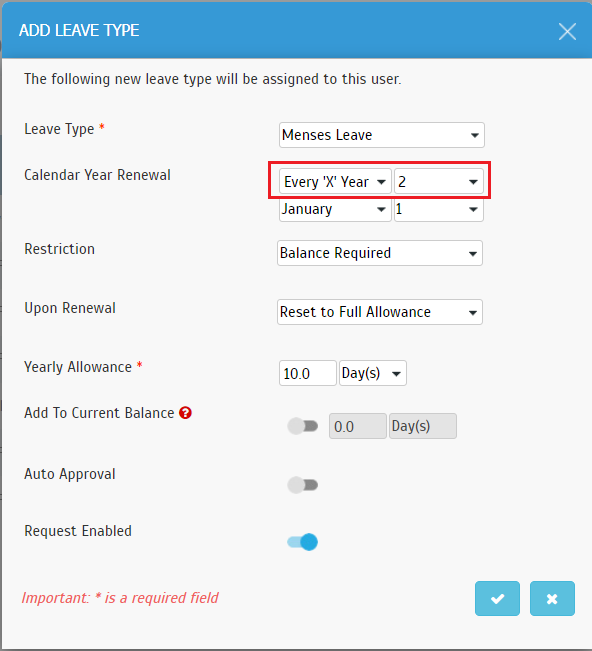Image resolution: width=592 pixels, height=651 pixels.
Task: Open the Leave Type dropdown showing Menses Leave
Action: click(382, 135)
